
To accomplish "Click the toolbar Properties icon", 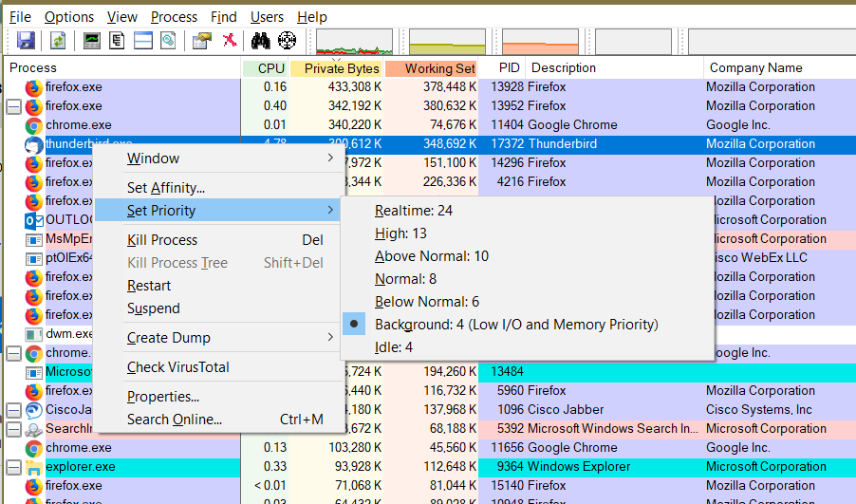I will point(201,41).
